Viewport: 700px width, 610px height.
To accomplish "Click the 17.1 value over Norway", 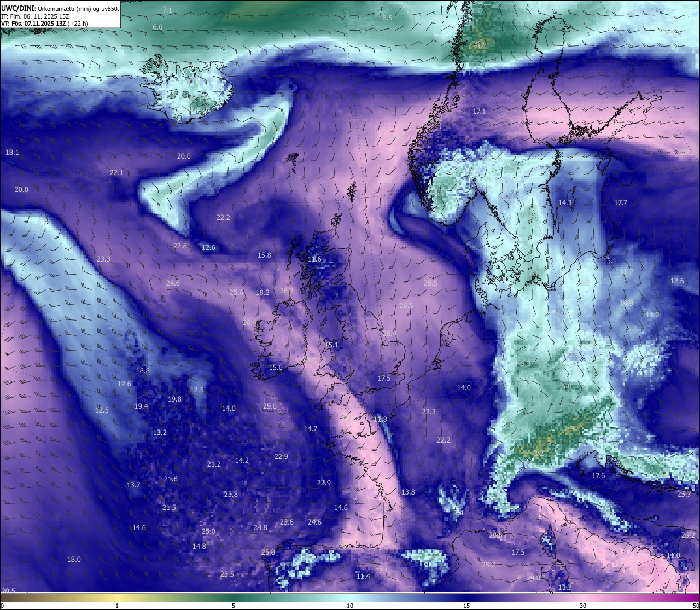I will pos(479,111).
